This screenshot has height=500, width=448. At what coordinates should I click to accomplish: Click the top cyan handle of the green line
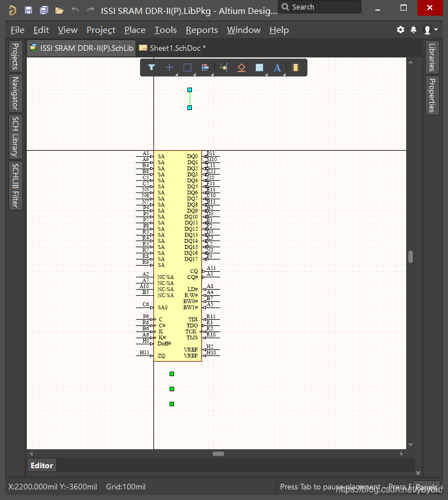coord(190,90)
